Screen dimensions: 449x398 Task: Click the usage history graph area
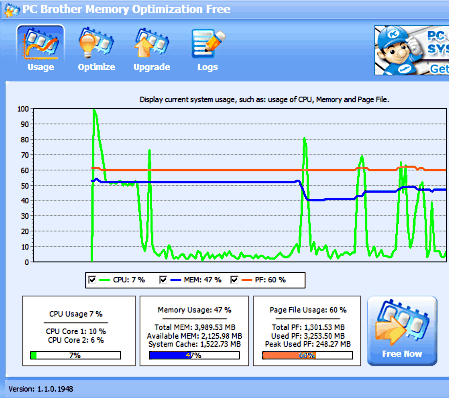[x=240, y=185]
